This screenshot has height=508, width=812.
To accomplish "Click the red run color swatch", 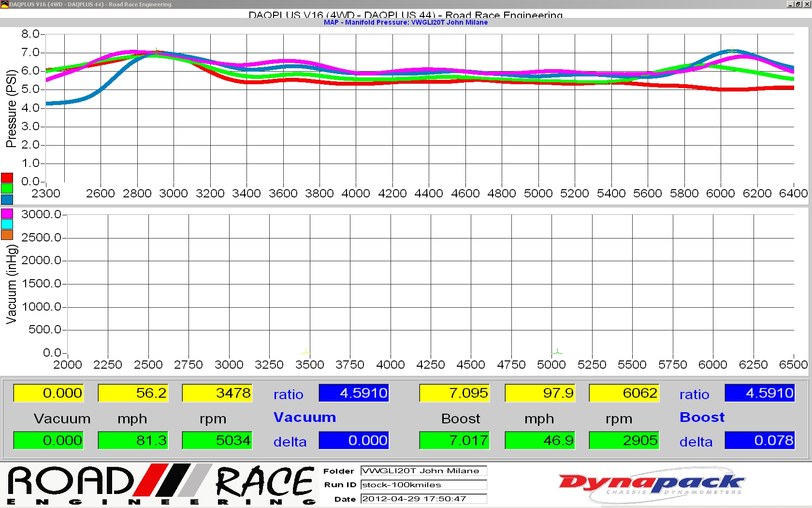I will [7, 178].
